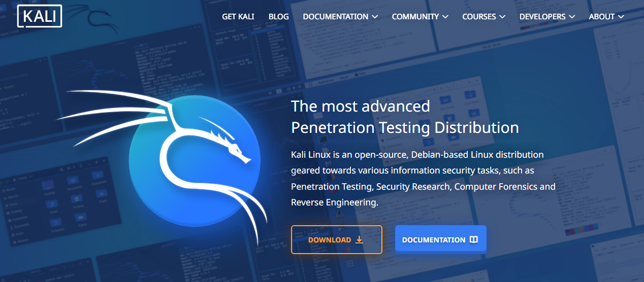Select the COURSES navigation item
The height and width of the screenshot is (282, 644).
click(x=479, y=17)
